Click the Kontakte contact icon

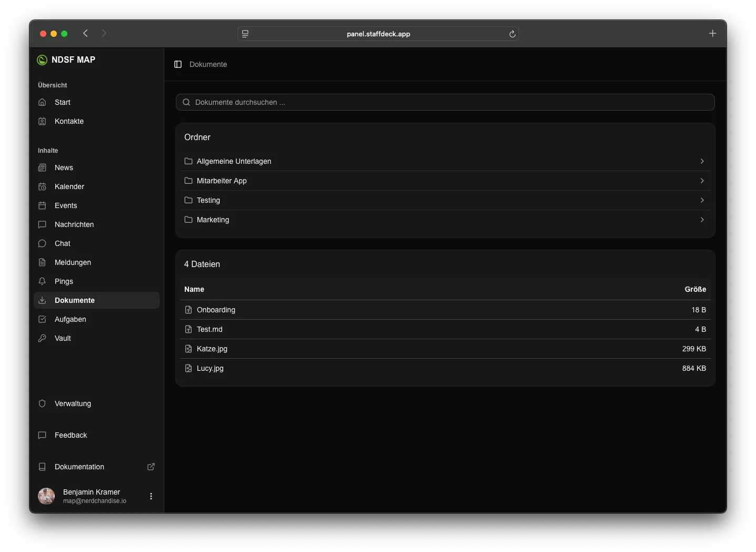(42, 121)
